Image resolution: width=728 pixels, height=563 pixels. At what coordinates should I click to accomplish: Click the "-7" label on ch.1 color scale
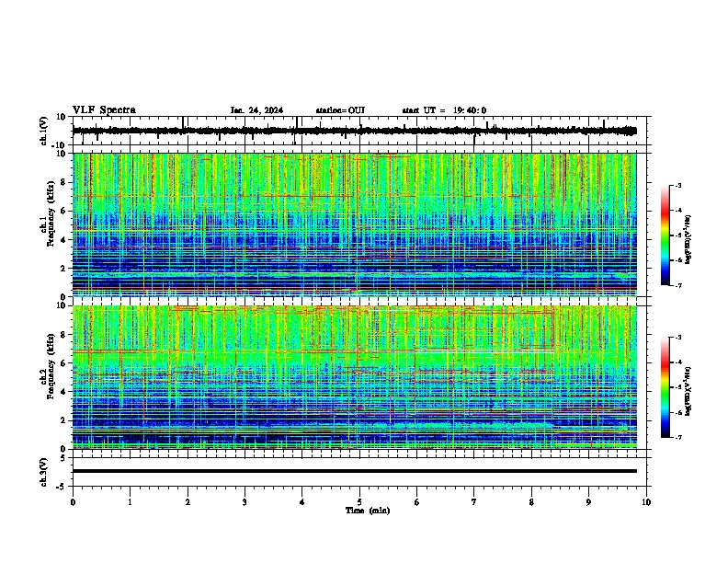[x=678, y=285]
